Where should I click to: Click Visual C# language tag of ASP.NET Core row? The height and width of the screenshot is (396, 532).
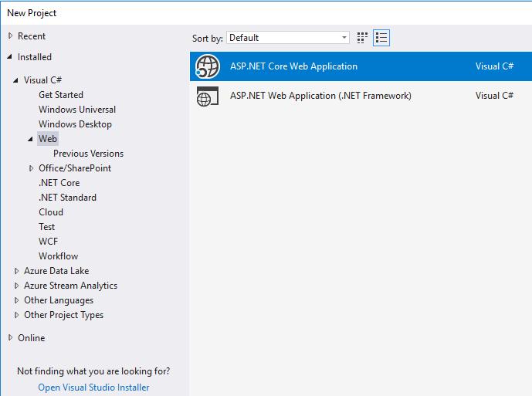click(x=494, y=66)
